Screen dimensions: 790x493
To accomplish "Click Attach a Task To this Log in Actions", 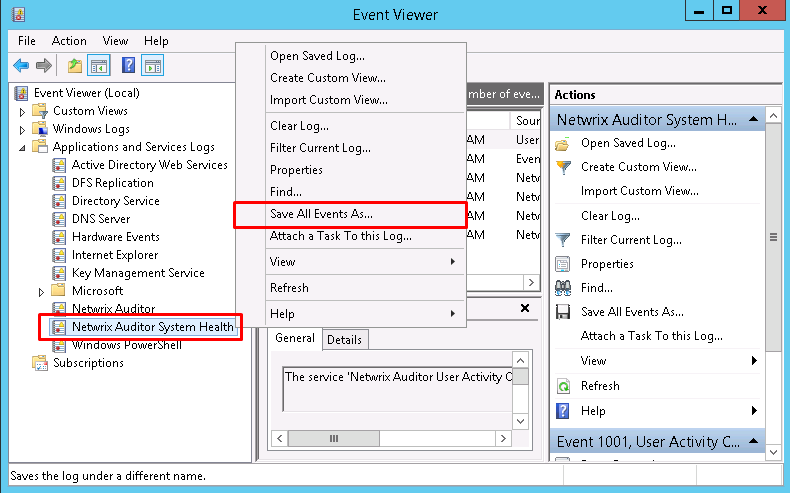I will click(651, 336).
